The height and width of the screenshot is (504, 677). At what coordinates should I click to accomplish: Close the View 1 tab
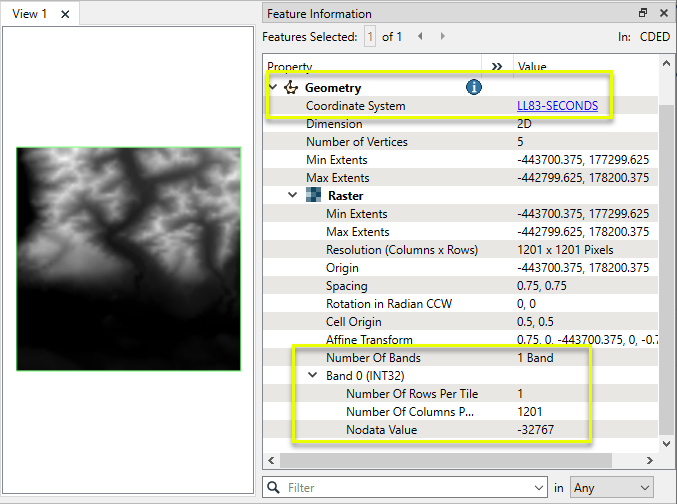(65, 14)
